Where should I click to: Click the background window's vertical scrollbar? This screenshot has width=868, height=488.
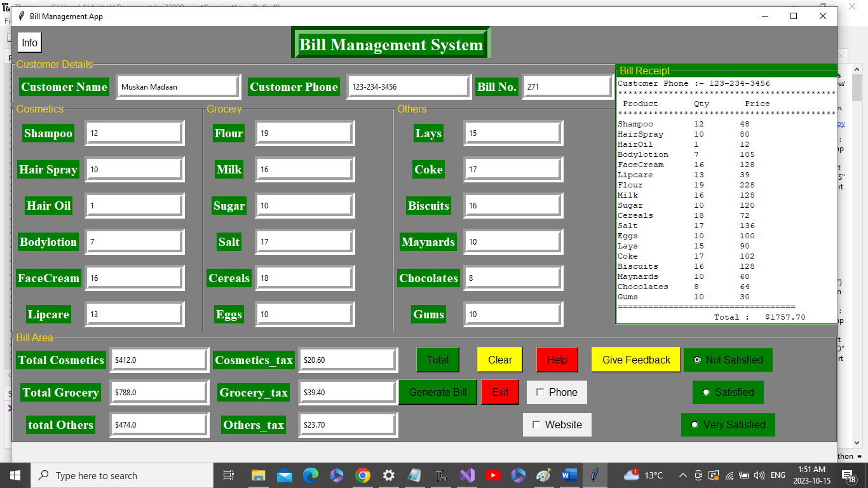[857, 254]
